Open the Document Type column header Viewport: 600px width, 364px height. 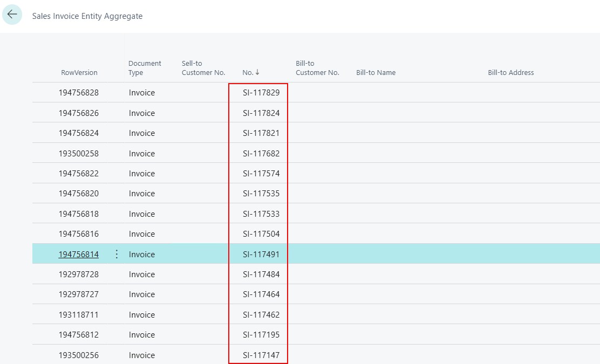point(145,68)
